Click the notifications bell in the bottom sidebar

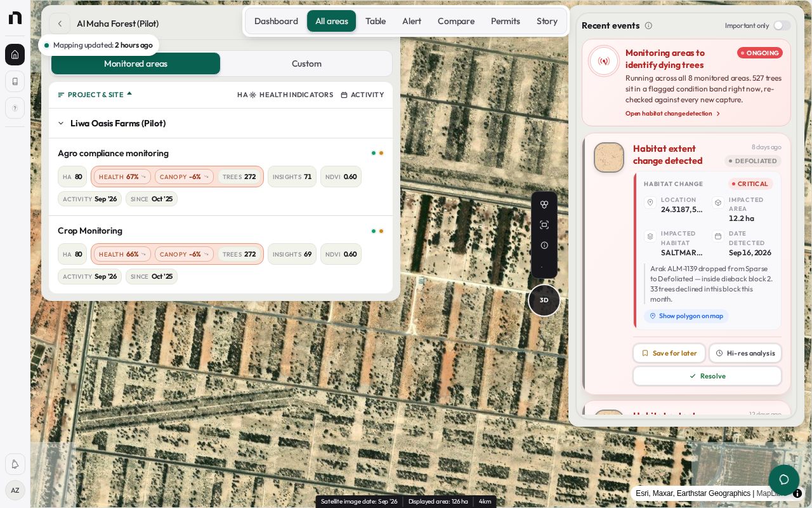pos(15,464)
